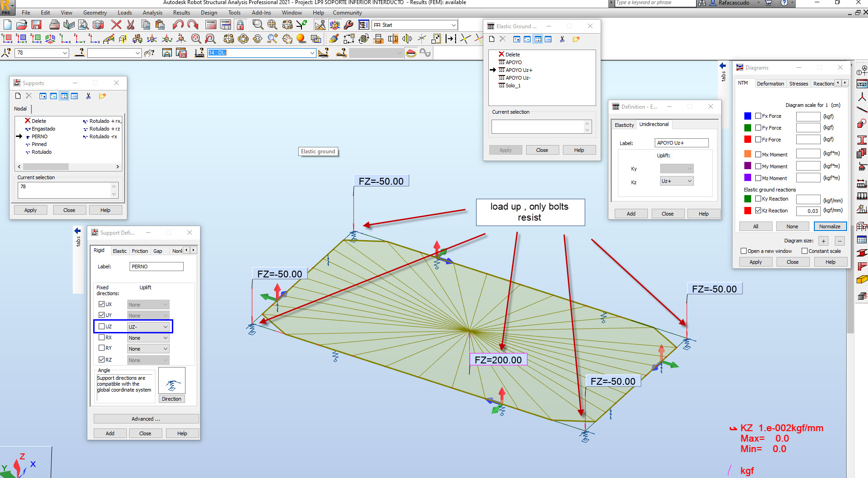Select the Zoom tool from the toolbar
The height and width of the screenshot is (478, 868).
click(x=257, y=25)
